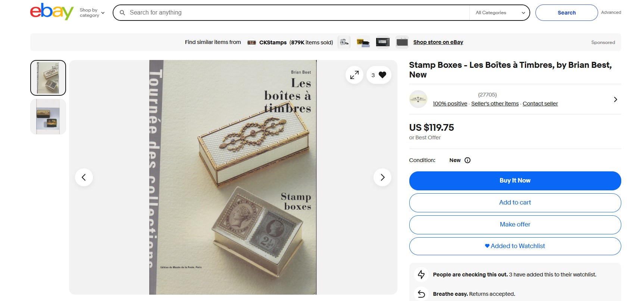
Task: Click the CKStamps store logo icon
Action: (x=251, y=42)
